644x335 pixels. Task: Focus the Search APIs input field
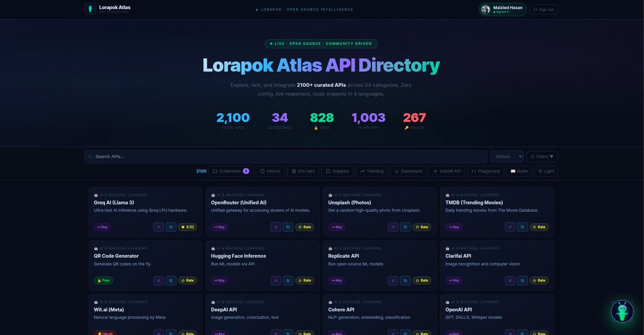286,157
